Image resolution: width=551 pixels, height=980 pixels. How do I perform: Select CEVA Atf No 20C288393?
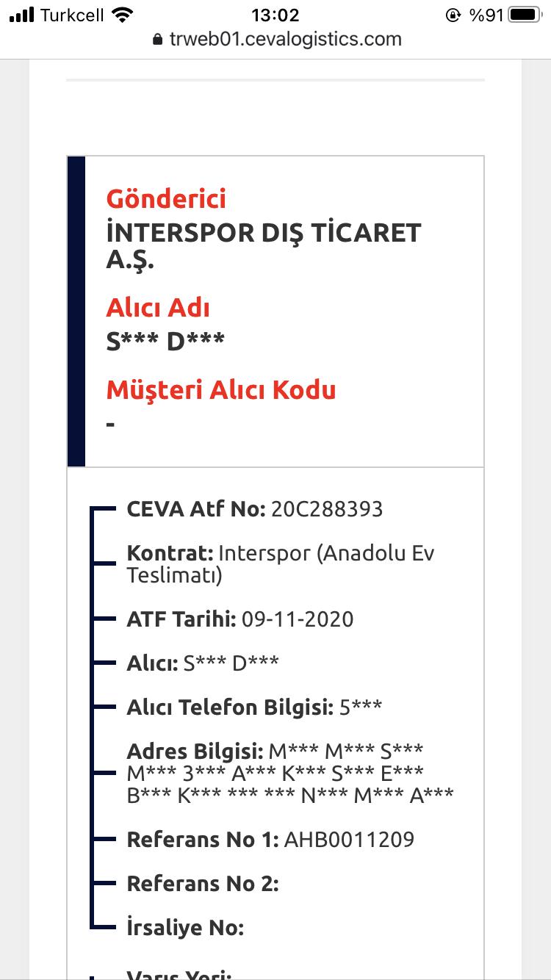point(255,509)
